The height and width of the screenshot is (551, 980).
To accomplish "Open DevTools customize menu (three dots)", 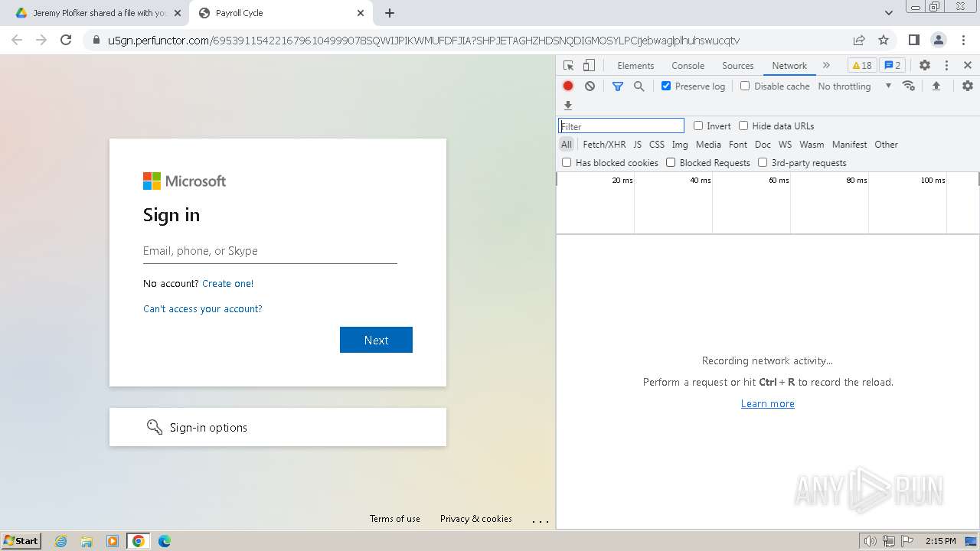I will click(946, 66).
